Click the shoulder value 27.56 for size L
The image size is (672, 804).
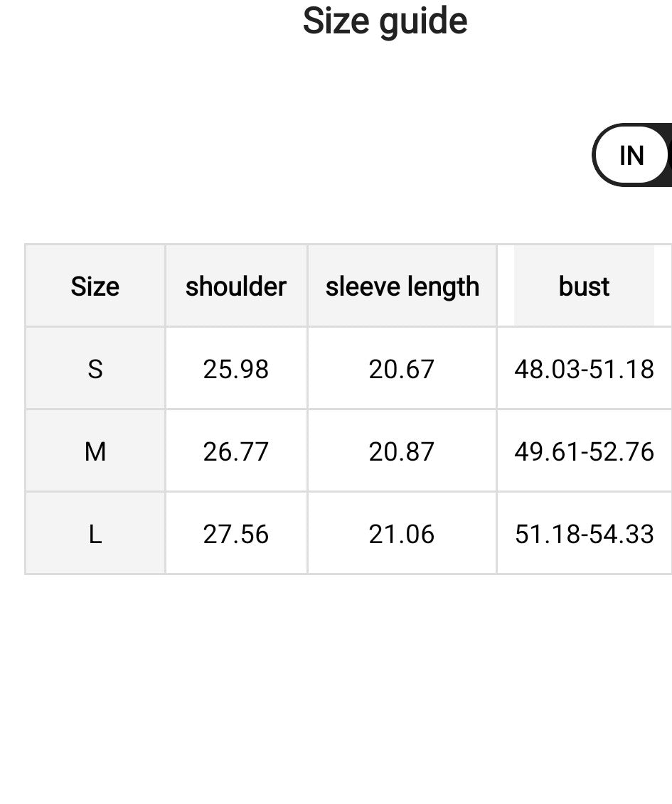click(236, 532)
